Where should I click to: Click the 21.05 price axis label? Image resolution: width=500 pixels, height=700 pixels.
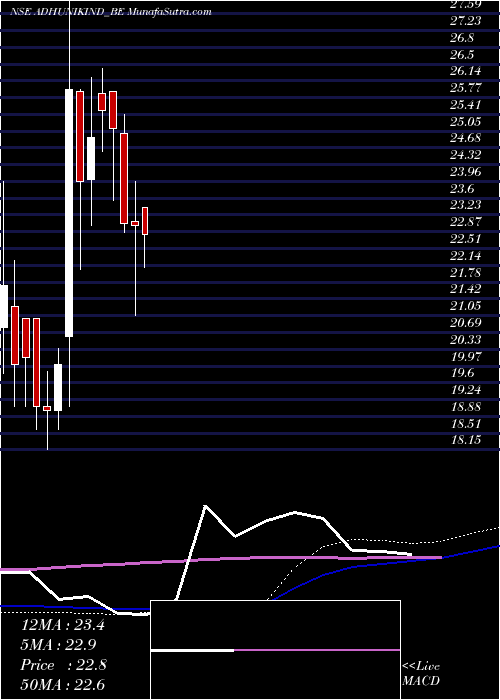click(x=465, y=306)
